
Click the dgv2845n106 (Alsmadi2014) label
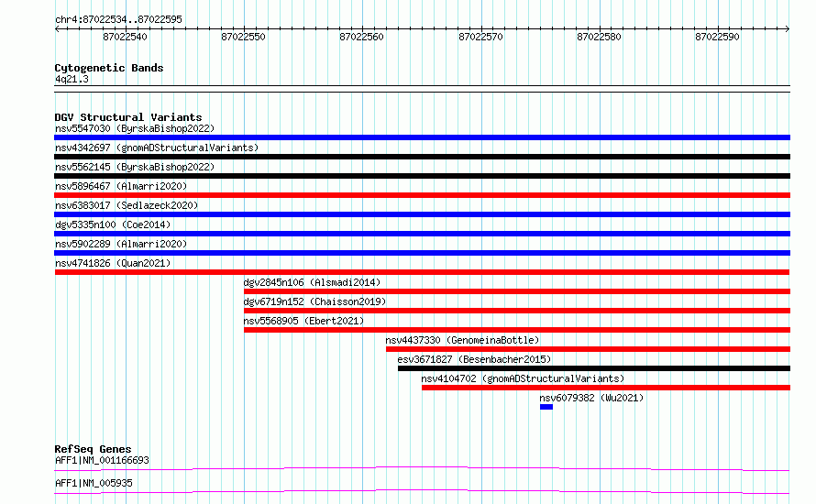tap(312, 282)
